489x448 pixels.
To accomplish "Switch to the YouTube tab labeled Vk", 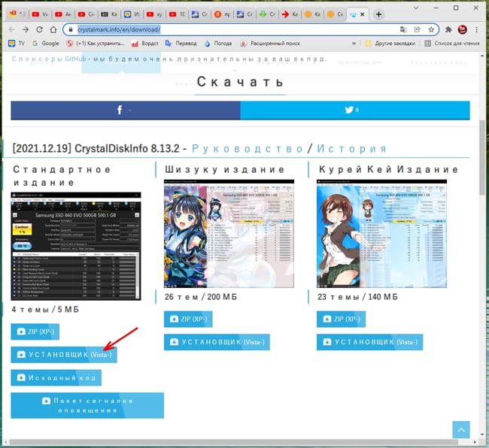I will 40,14.
